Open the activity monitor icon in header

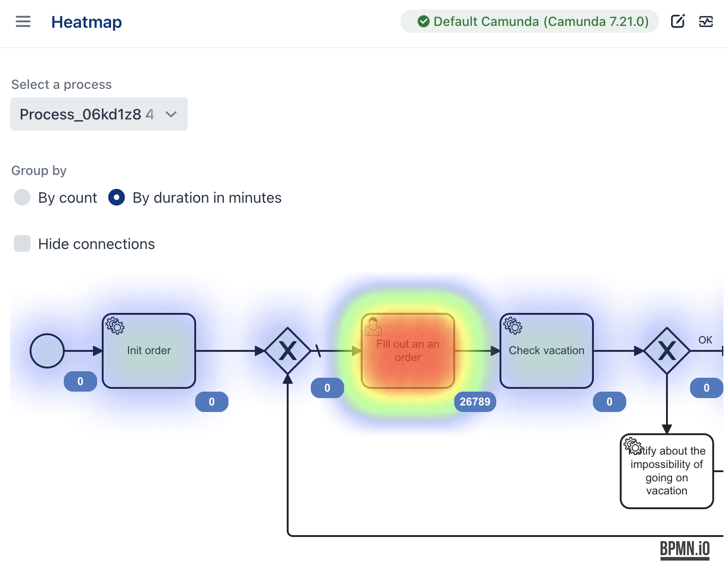coord(706,21)
